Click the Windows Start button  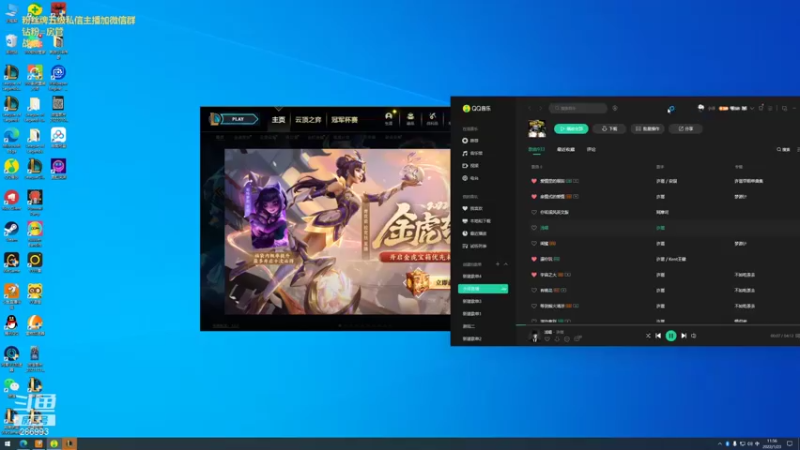[7, 444]
